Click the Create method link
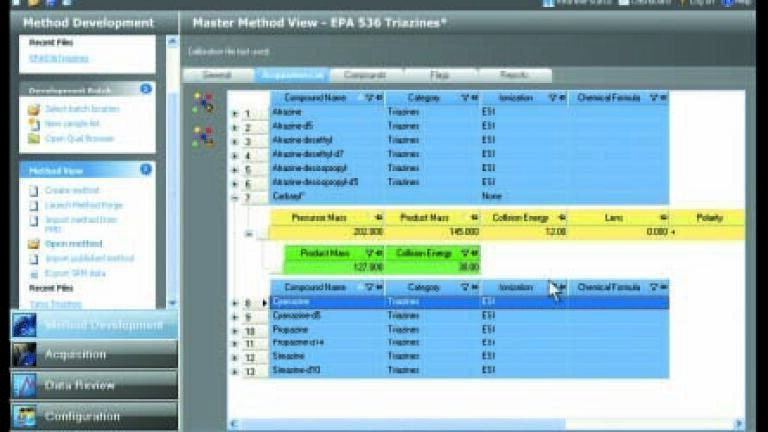The image size is (768, 432). coord(72,190)
